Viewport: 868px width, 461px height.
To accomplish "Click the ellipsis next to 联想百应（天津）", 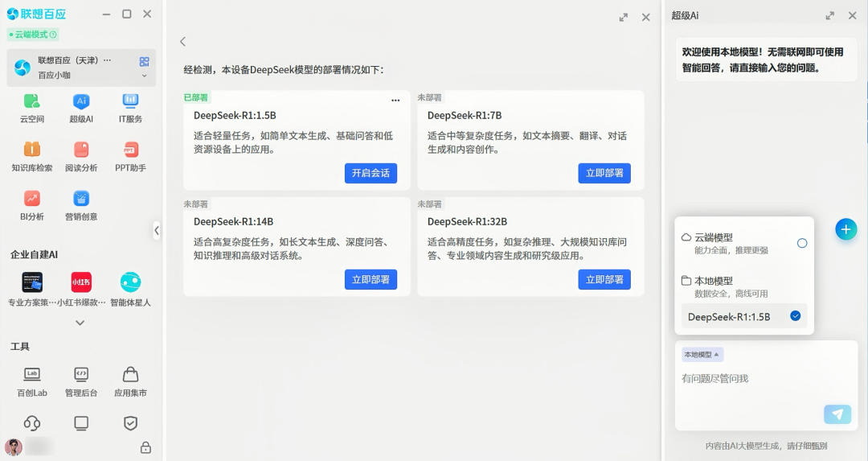I will pyautogui.click(x=108, y=60).
